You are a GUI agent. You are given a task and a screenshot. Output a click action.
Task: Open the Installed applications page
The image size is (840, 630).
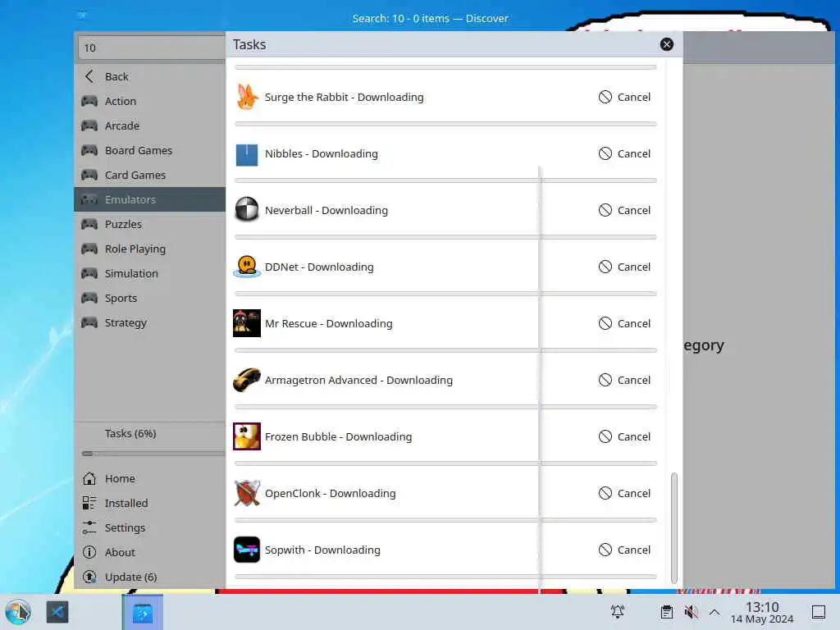(150, 503)
